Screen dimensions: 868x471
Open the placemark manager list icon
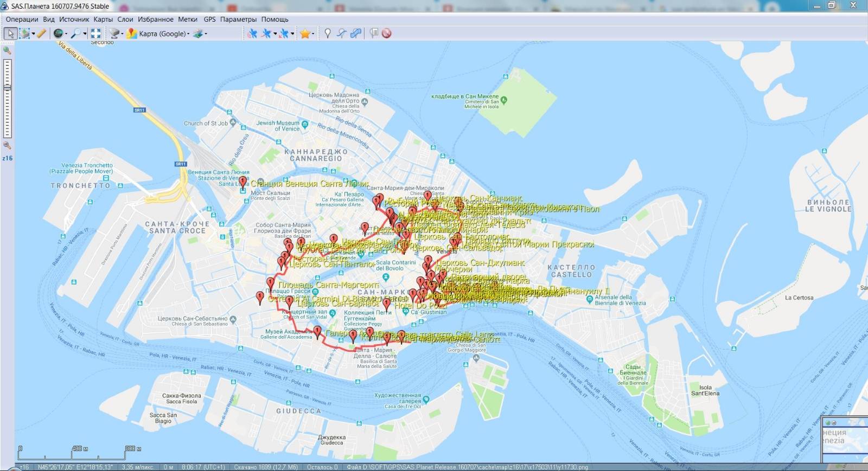pyautogui.click(x=374, y=34)
